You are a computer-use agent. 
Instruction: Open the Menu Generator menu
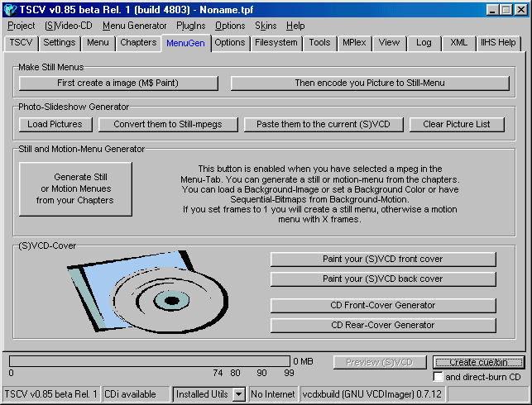(134, 26)
